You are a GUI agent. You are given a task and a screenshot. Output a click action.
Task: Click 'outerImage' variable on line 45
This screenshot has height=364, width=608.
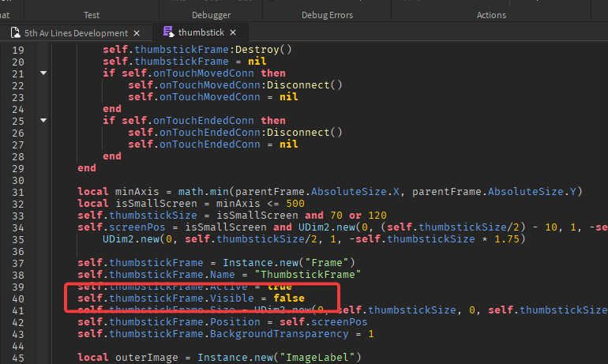[147, 358]
